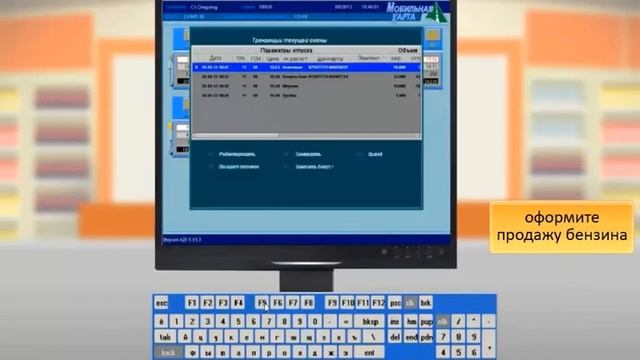Screen dimensions: 640x360
Task: Toggle the grayed slk scroll-lock key
Action: click(x=410, y=303)
